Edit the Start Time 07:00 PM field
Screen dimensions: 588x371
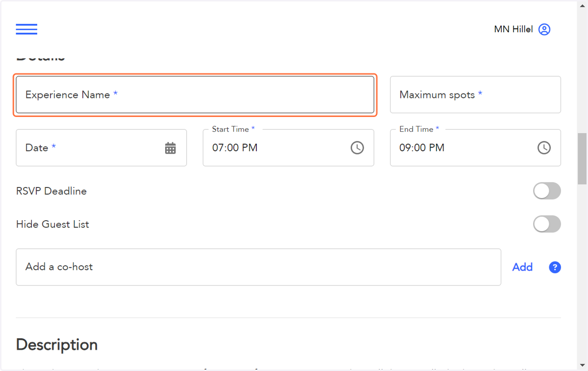tap(288, 148)
